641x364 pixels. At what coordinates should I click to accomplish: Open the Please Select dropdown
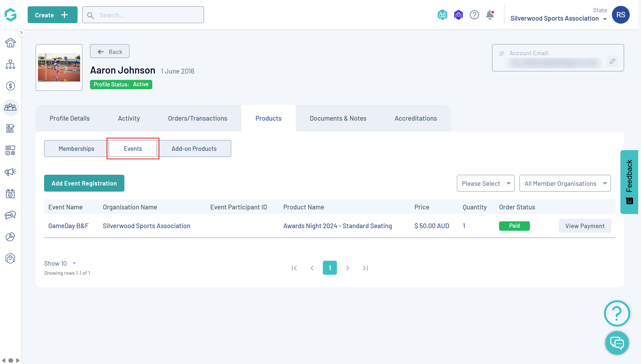[485, 183]
